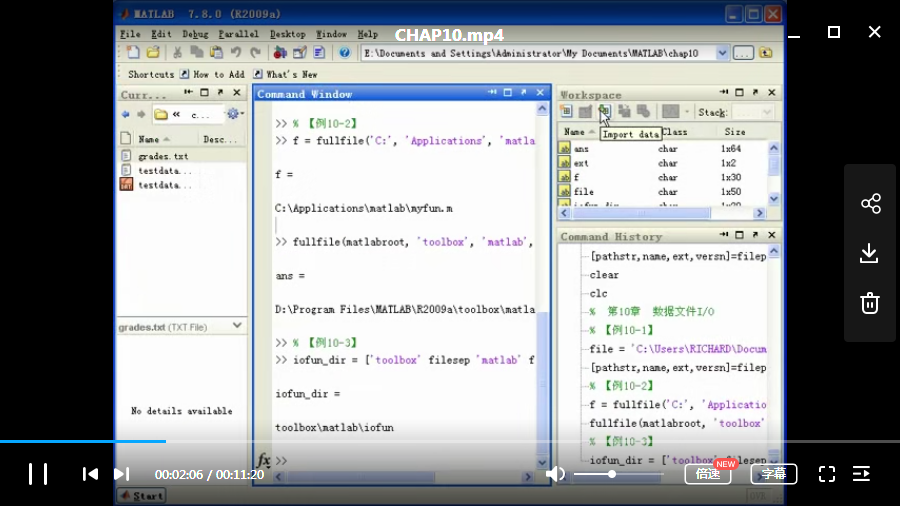Click Import data icon in Workspace
The width and height of the screenshot is (900, 506).
[605, 112]
